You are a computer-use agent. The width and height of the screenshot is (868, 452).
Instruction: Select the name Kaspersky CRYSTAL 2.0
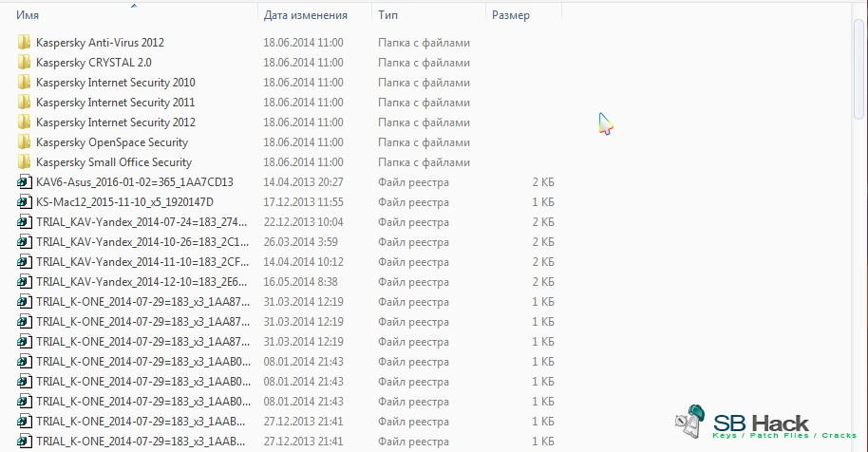point(94,63)
